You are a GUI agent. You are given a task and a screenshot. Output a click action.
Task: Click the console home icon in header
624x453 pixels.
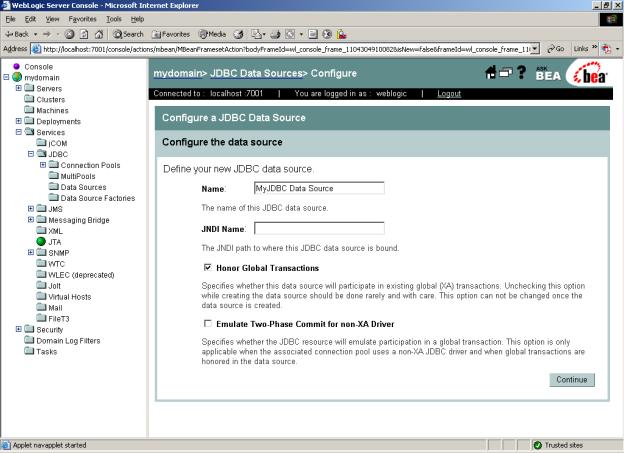pyautogui.click(x=493, y=73)
